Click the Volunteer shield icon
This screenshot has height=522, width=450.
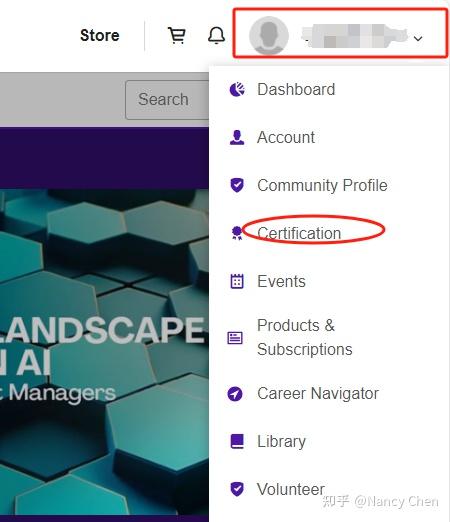pos(237,489)
